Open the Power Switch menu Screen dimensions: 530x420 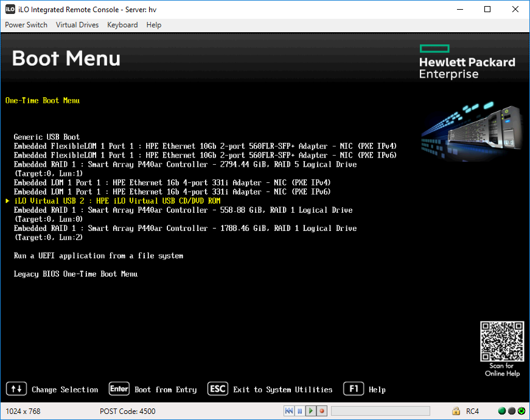click(26, 25)
